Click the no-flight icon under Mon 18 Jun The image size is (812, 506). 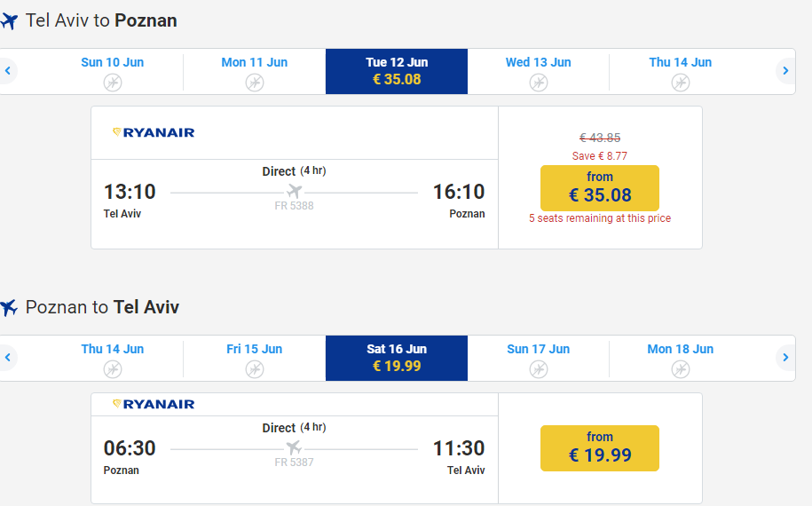pos(681,369)
